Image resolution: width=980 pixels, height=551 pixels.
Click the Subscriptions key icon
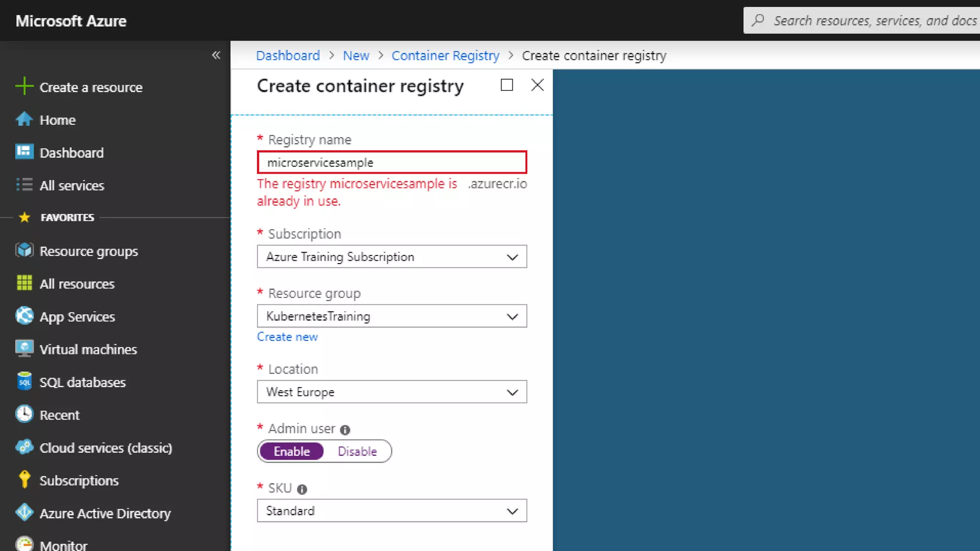(x=24, y=480)
